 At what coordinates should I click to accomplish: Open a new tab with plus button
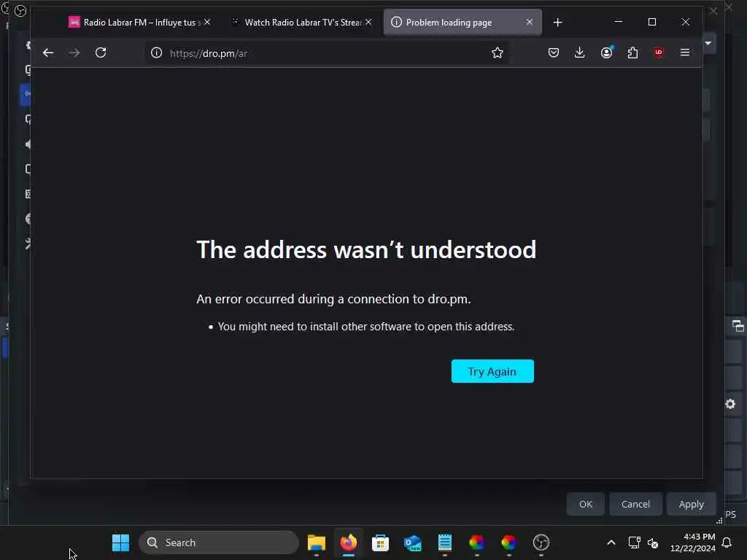[x=558, y=23]
